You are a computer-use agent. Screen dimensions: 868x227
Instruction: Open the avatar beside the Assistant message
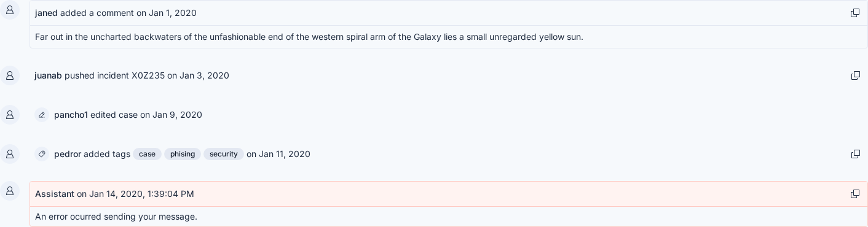click(x=10, y=191)
